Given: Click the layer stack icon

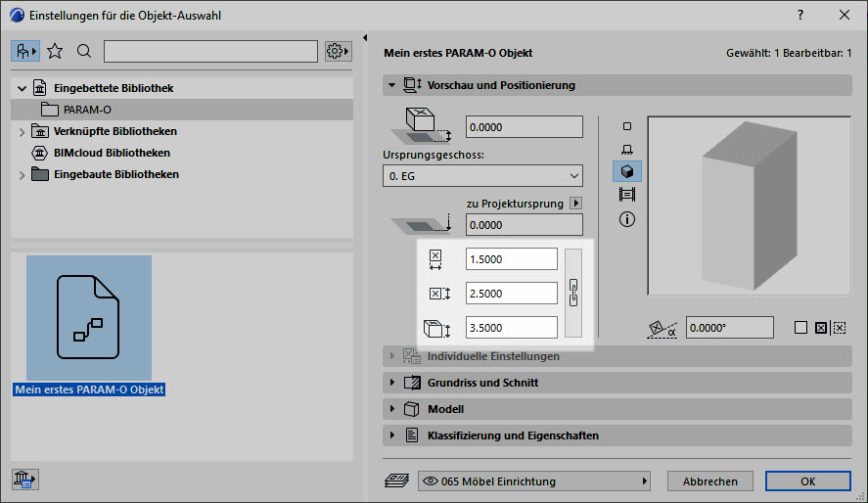Looking at the screenshot, I should point(396,480).
